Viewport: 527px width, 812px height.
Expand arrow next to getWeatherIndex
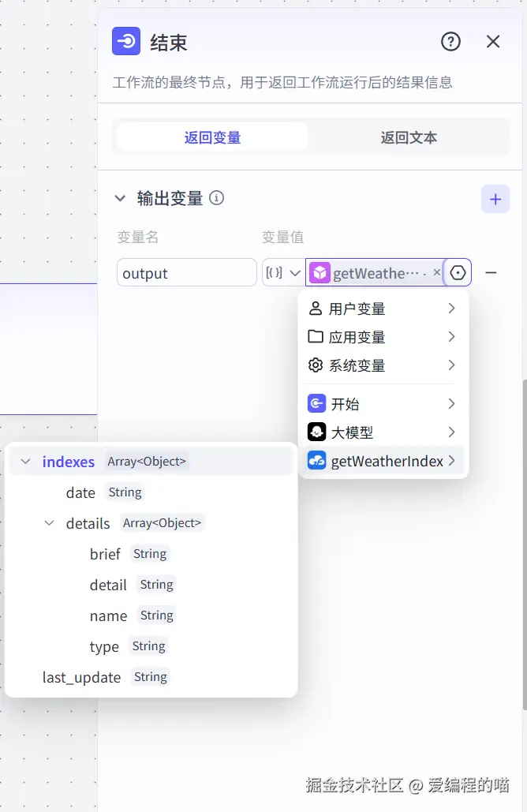(x=451, y=460)
